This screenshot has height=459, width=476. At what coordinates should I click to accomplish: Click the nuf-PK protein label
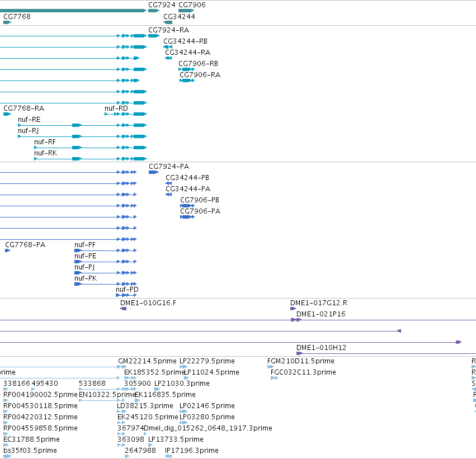86,278
